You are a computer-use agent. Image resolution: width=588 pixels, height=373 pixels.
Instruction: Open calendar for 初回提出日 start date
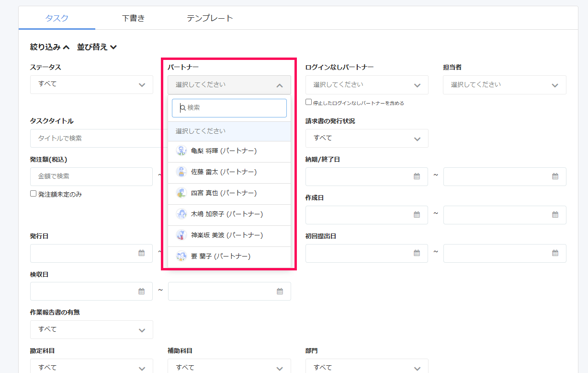pyautogui.click(x=417, y=253)
